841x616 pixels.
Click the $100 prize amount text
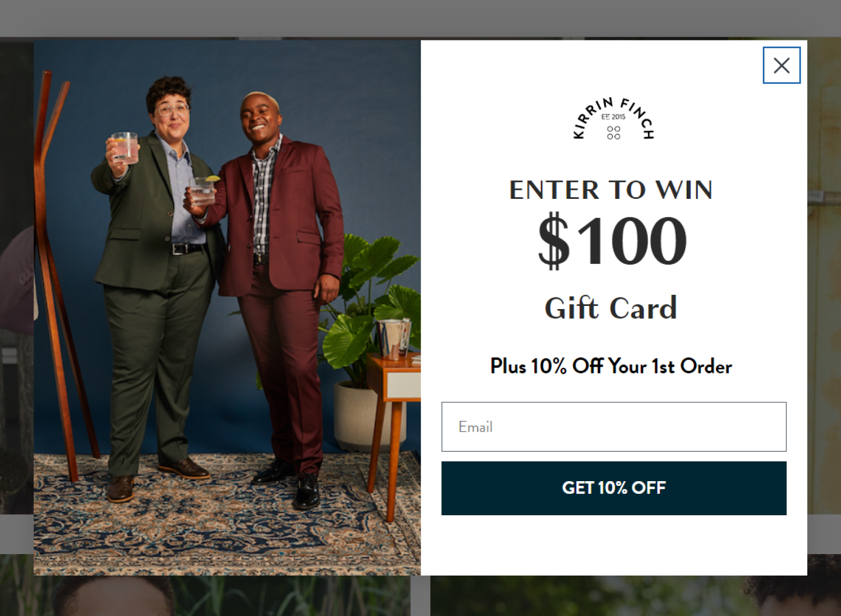(x=612, y=240)
